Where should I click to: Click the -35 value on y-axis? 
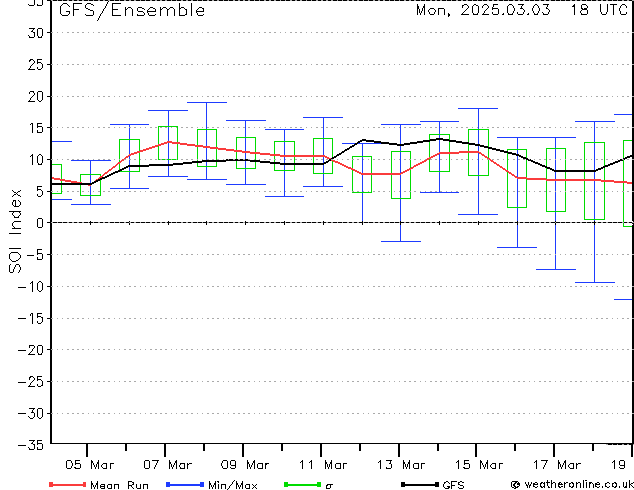(x=31, y=445)
